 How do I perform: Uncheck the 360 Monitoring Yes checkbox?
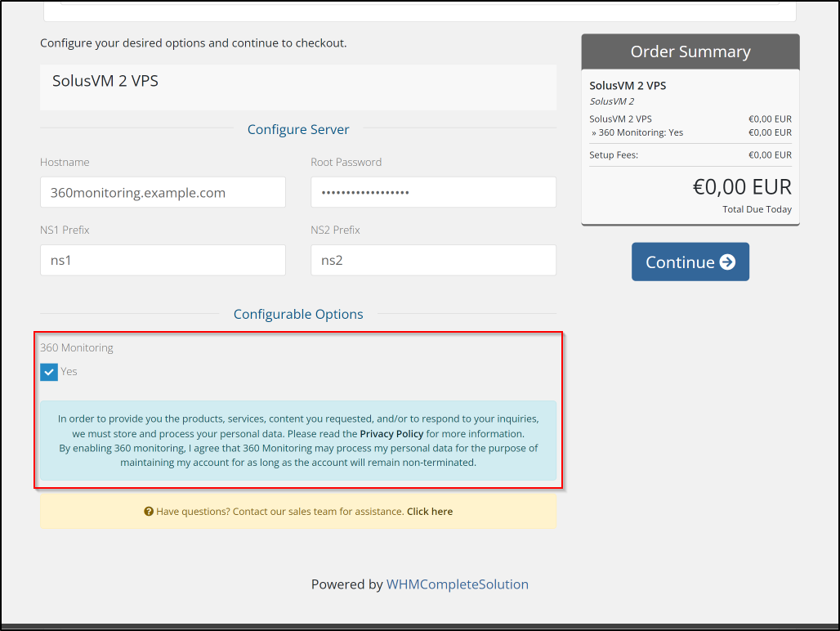pyautogui.click(x=49, y=372)
